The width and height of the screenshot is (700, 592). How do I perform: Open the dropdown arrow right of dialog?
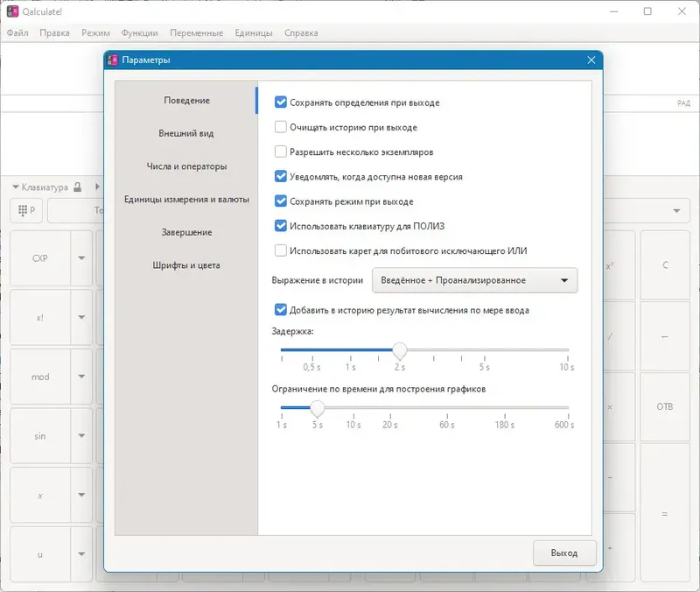[676, 210]
